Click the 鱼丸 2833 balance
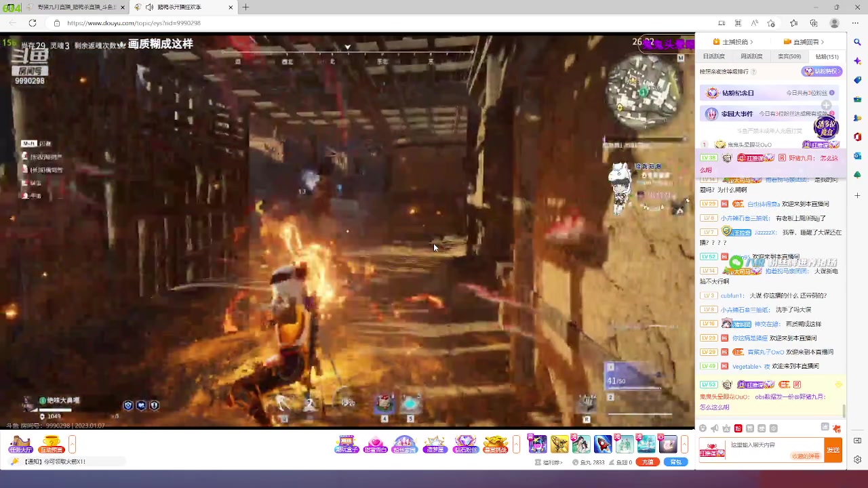 point(589,462)
